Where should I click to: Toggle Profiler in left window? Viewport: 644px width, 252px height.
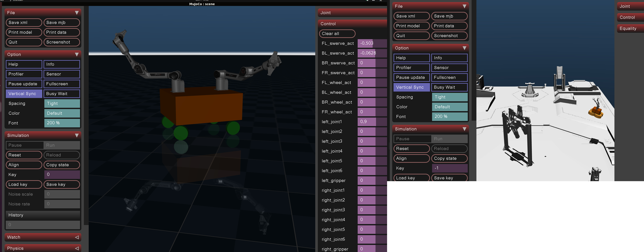(x=24, y=74)
